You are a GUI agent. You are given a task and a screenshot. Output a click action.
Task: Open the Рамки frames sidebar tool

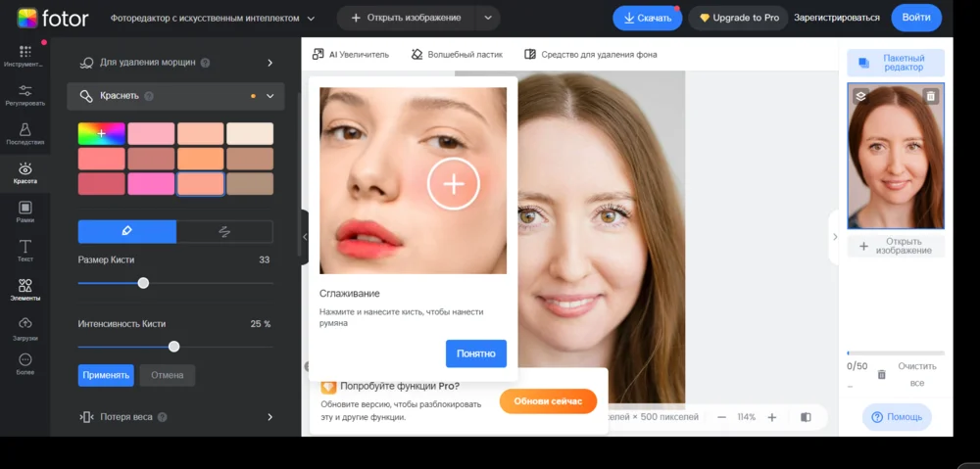tap(25, 211)
